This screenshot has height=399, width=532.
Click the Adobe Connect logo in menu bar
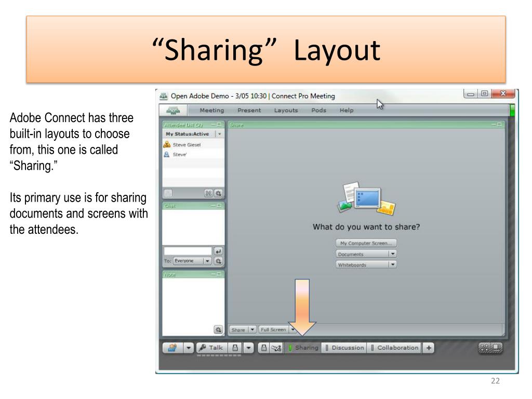click(x=173, y=110)
